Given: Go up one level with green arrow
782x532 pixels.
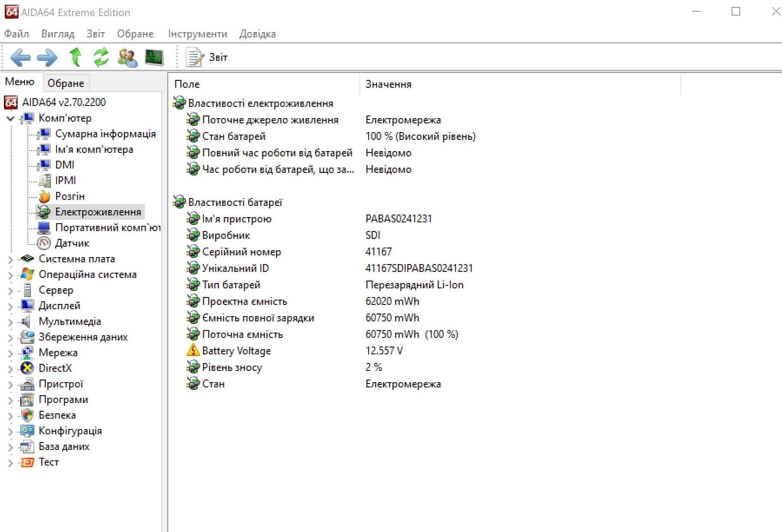Looking at the screenshot, I should [x=75, y=57].
